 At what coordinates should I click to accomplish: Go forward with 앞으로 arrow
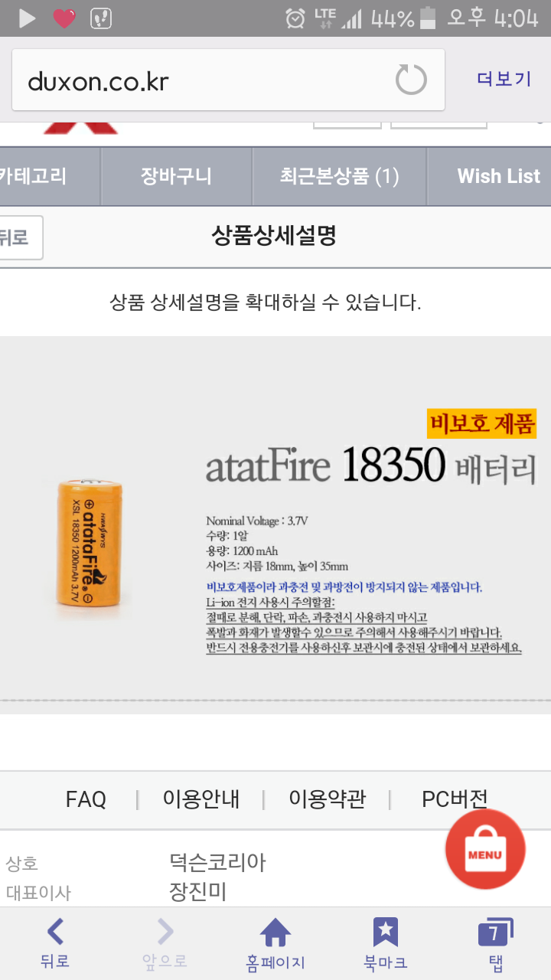coord(165,943)
